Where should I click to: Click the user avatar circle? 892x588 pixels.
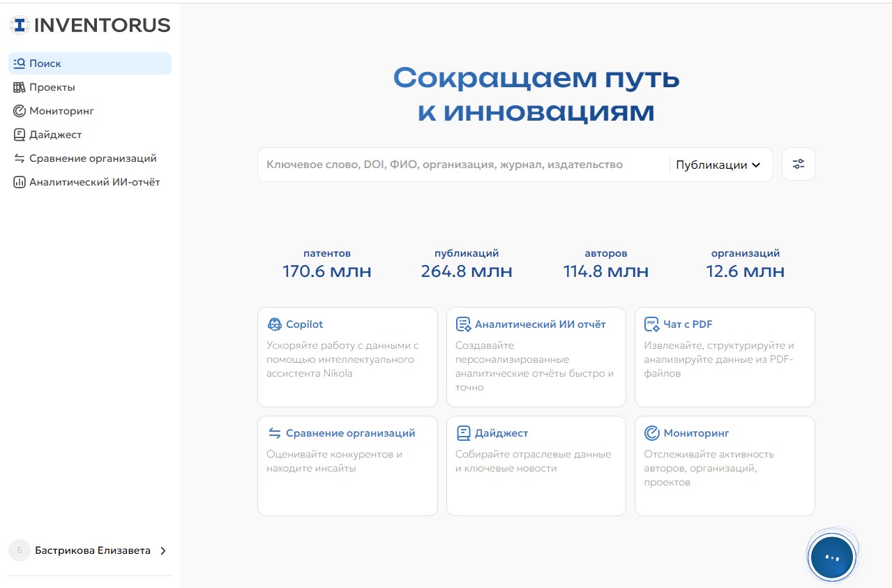[x=19, y=550]
